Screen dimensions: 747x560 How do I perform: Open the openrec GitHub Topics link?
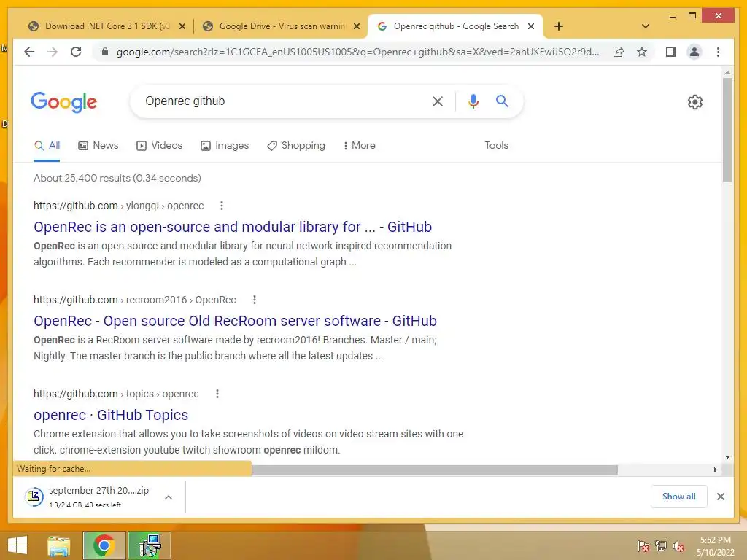click(x=111, y=415)
